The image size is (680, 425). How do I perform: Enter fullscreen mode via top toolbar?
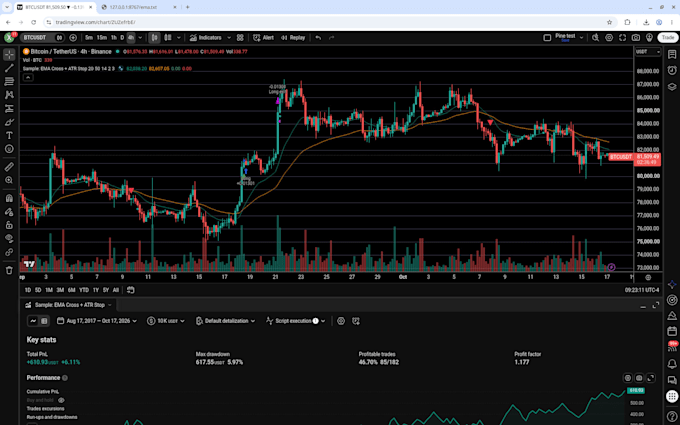pyautogui.click(x=622, y=38)
